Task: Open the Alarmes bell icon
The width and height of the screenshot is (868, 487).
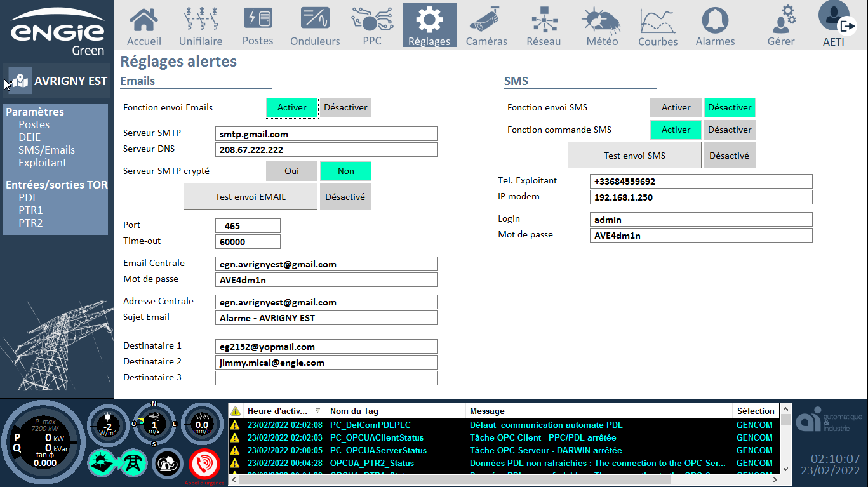Action: pyautogui.click(x=715, y=25)
